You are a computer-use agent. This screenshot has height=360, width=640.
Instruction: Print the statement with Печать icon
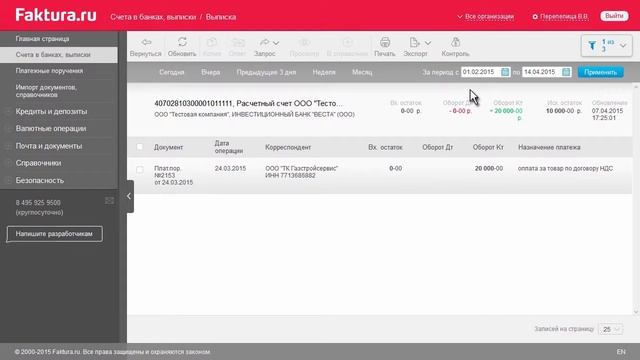(x=385, y=42)
